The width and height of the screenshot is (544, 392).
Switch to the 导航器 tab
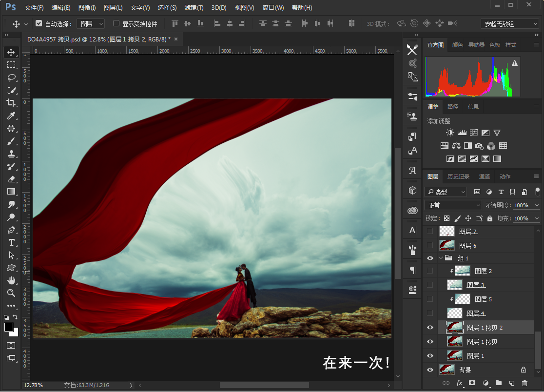click(476, 45)
